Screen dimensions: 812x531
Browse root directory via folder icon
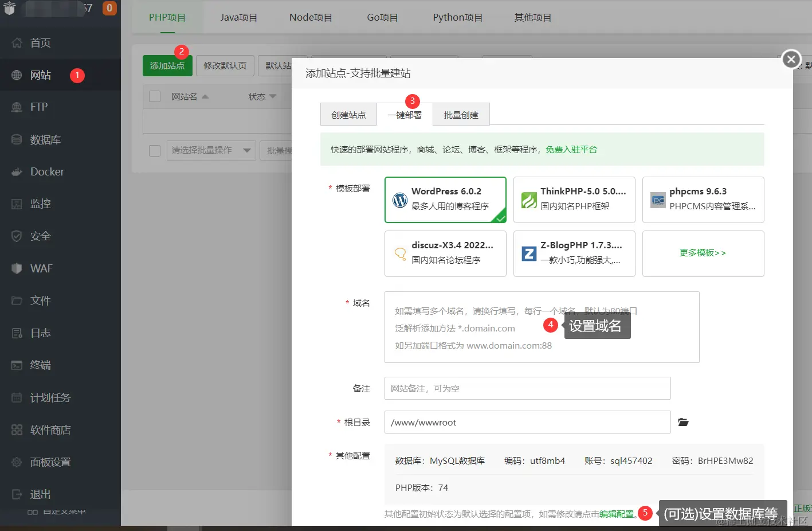(683, 422)
